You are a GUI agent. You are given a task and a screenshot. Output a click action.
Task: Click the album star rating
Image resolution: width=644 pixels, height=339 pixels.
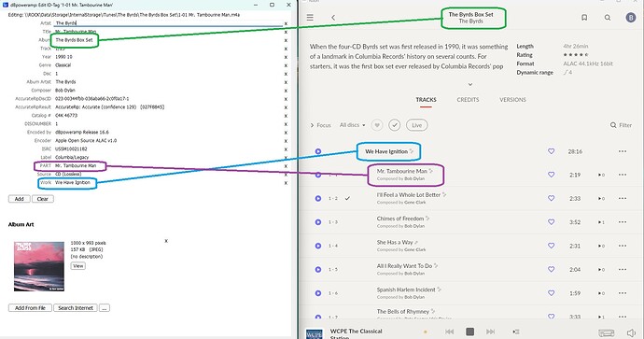pos(576,55)
